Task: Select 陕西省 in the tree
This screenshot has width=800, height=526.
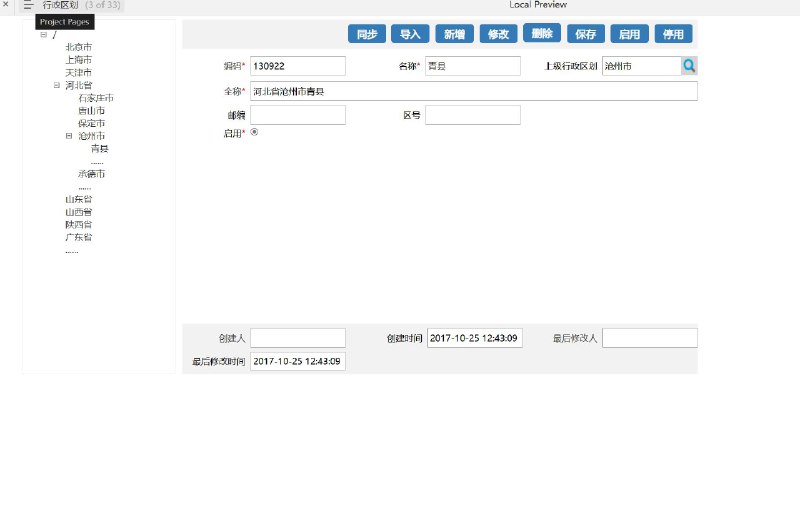Action: (79, 224)
